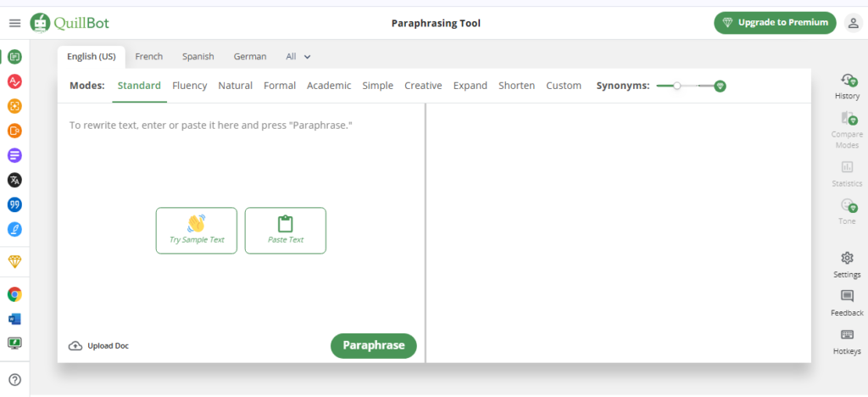Open the Chrome extension sidebar icon
868x397 pixels.
(x=15, y=294)
